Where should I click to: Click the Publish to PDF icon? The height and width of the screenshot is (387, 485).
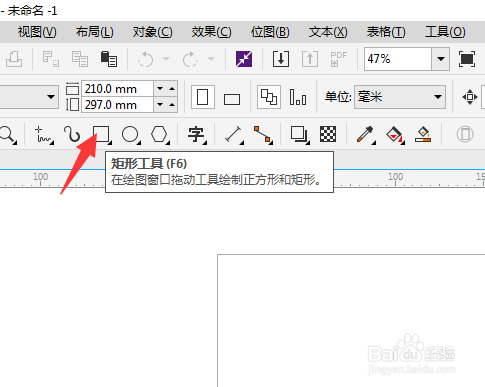pos(339,59)
